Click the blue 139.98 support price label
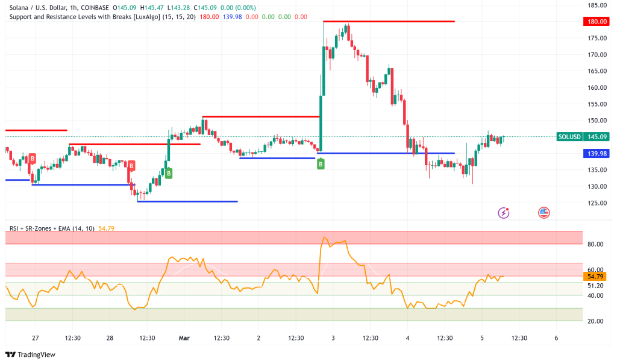The height and width of the screenshot is (364, 617). (x=597, y=154)
